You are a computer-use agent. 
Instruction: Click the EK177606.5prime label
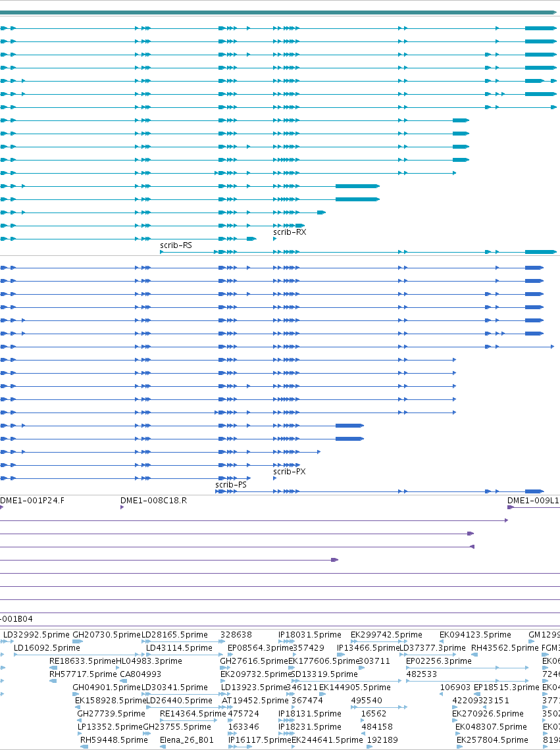click(324, 661)
